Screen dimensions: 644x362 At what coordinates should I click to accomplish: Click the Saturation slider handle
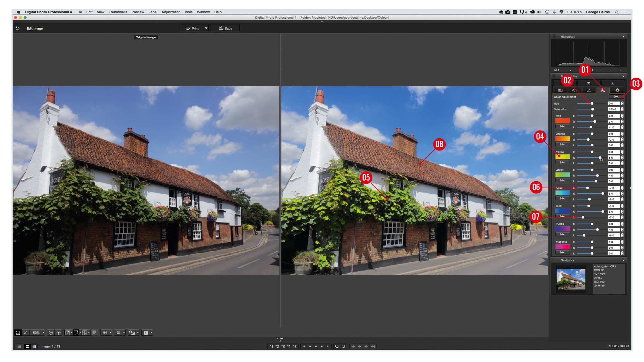tap(593, 109)
